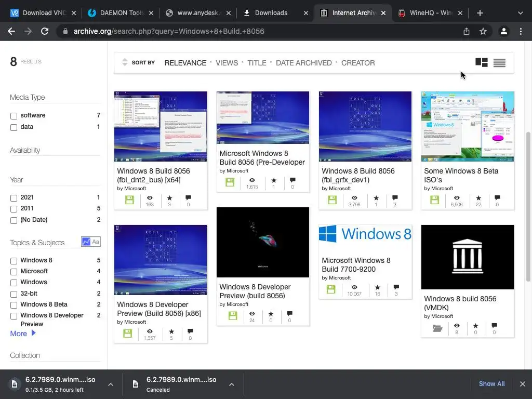Sort results by Views
This screenshot has height=399, width=532.
pos(227,63)
